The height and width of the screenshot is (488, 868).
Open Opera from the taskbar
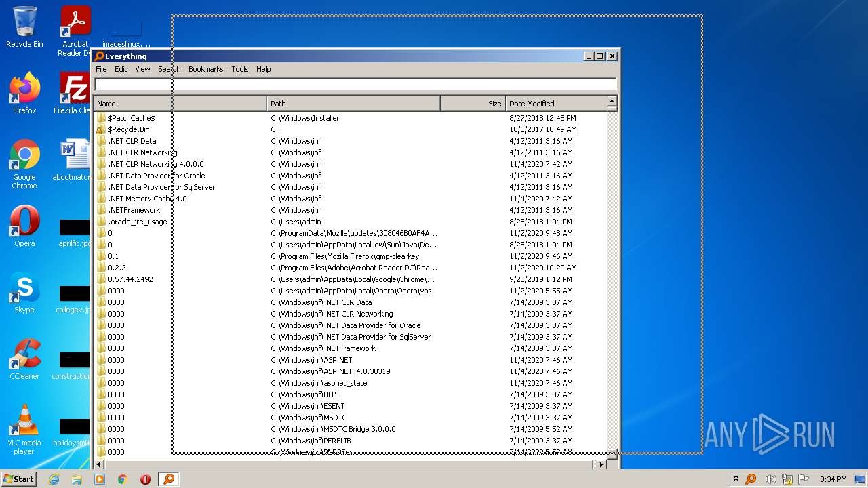point(145,479)
